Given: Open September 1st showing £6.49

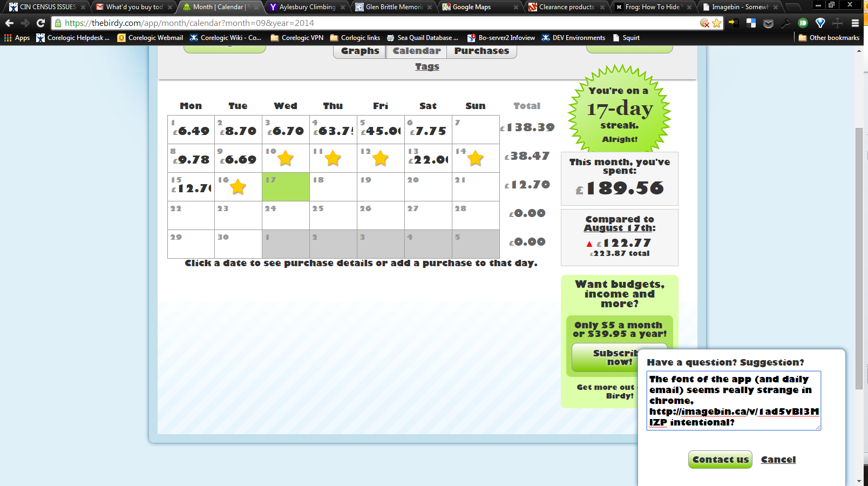Looking at the screenshot, I should click(x=191, y=130).
